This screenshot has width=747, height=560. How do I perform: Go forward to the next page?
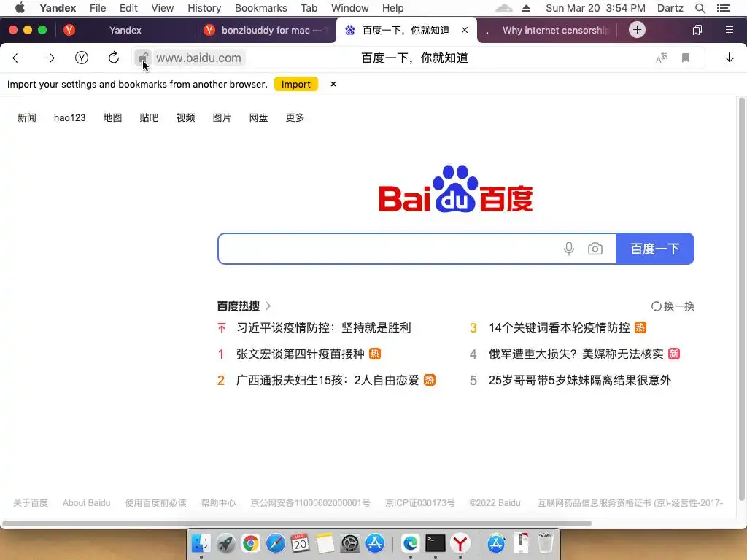click(x=50, y=58)
